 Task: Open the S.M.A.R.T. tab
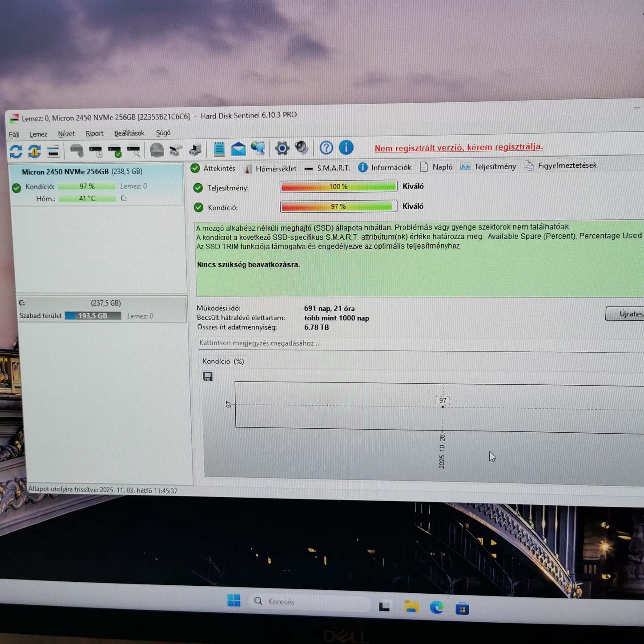327,168
